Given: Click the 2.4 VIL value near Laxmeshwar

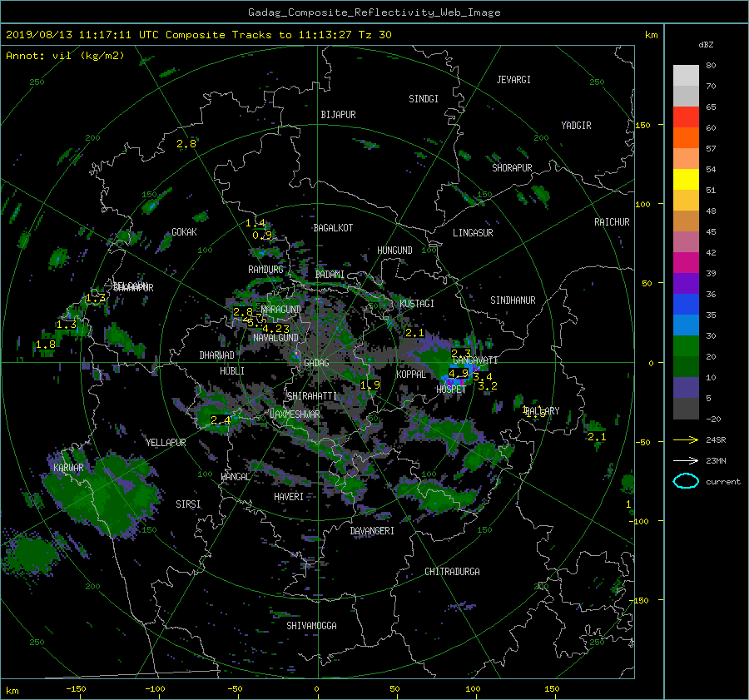Looking at the screenshot, I should pyautogui.click(x=221, y=420).
